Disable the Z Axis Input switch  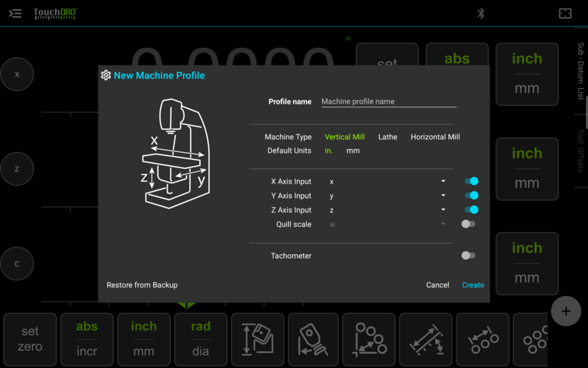point(471,210)
